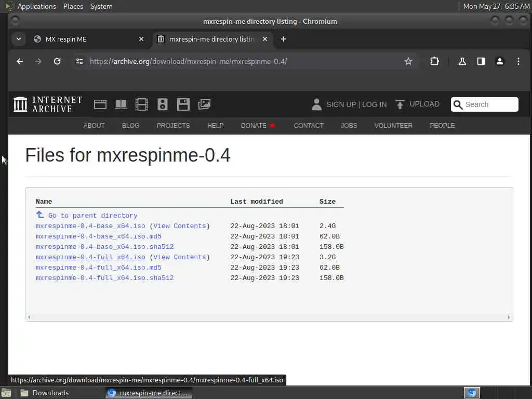Click SIGN UP | LOG IN
The height and width of the screenshot is (399, 532).
click(x=356, y=104)
